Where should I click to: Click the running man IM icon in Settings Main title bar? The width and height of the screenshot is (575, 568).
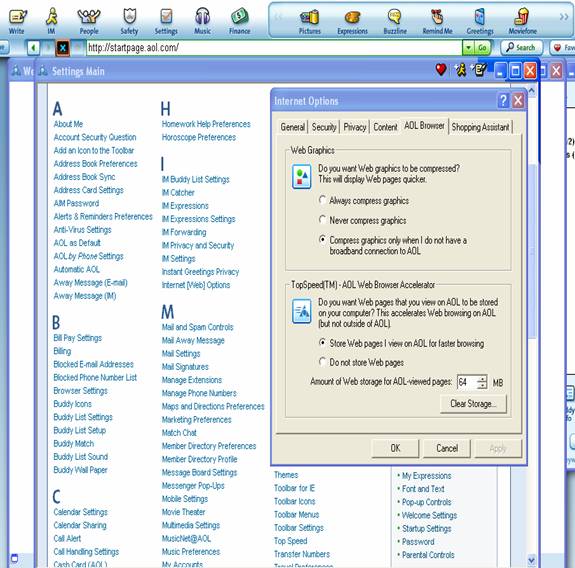(x=460, y=69)
